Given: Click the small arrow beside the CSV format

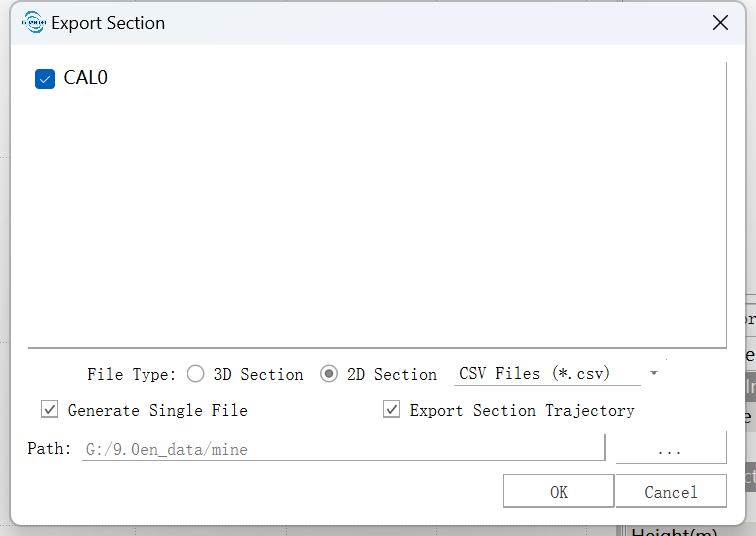Looking at the screenshot, I should coord(654,373).
